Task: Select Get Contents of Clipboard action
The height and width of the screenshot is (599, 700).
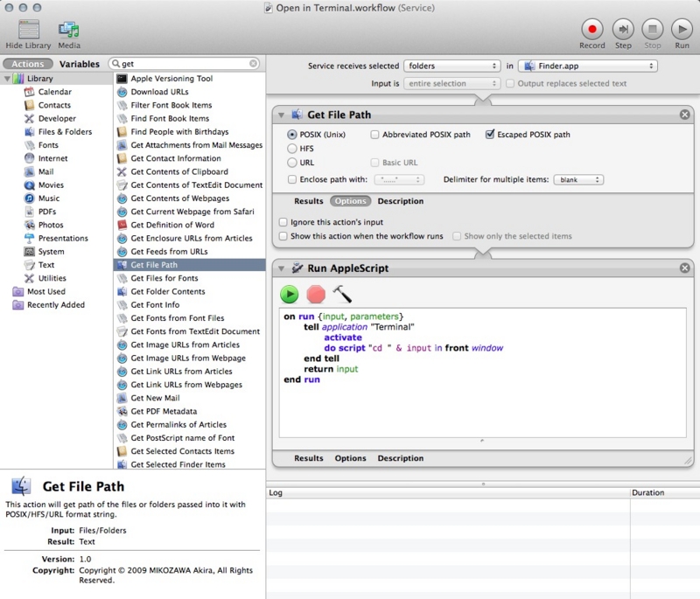Action: (x=190, y=171)
